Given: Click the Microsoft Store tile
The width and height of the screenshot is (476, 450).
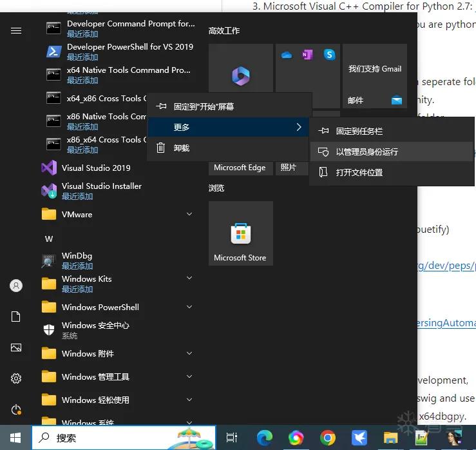Looking at the screenshot, I should point(240,233).
